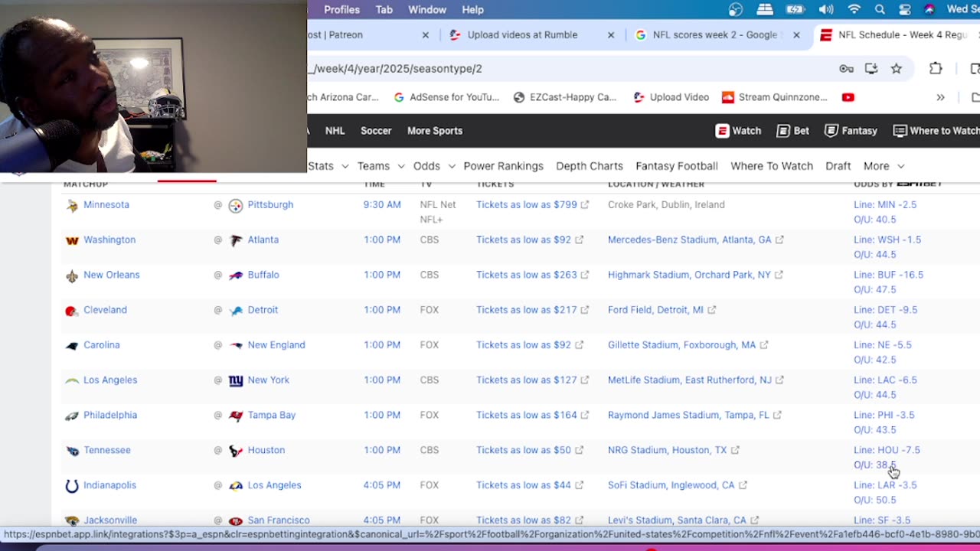Open the NHL section link

point(335,131)
